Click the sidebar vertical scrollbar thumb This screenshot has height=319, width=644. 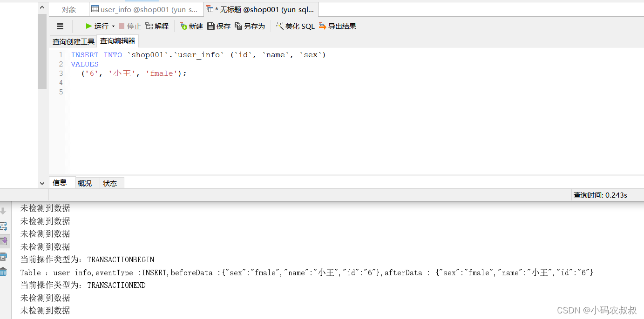42,51
